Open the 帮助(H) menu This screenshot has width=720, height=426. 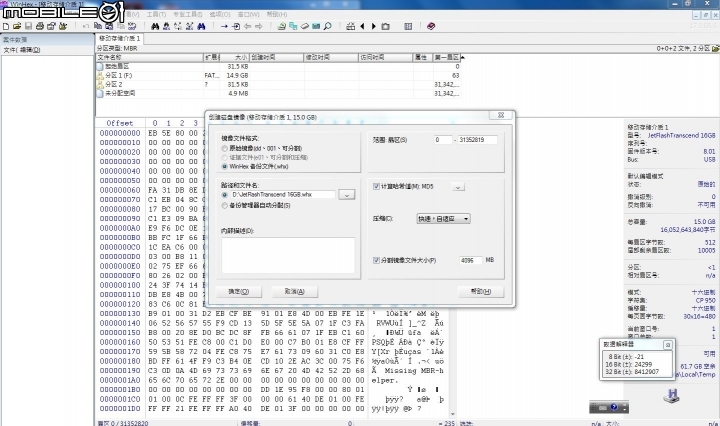(x=277, y=15)
